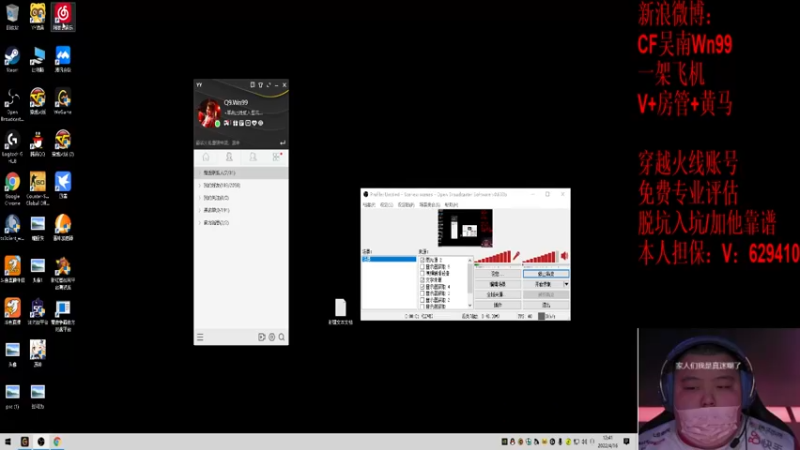Open Logitech G HUB desktop shortcut
The height and width of the screenshot is (450, 800).
[x=12, y=147]
